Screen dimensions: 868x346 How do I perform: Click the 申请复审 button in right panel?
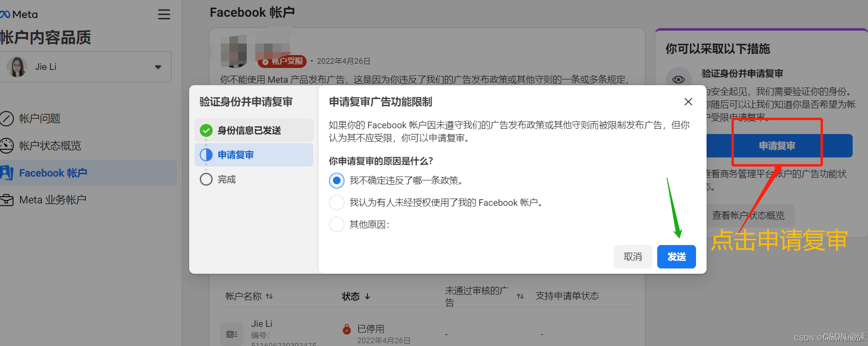pos(777,146)
